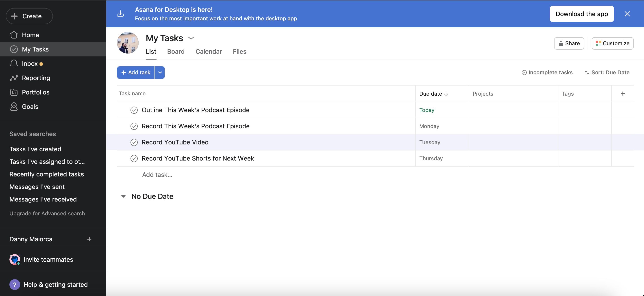Switch to the Calendar tab
The image size is (644, 296).
click(209, 52)
